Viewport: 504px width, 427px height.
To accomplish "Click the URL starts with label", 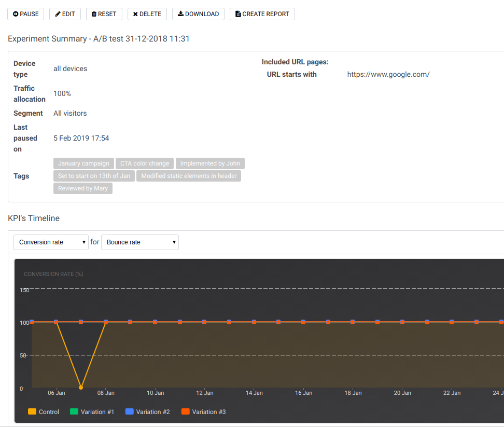I will click(291, 75).
